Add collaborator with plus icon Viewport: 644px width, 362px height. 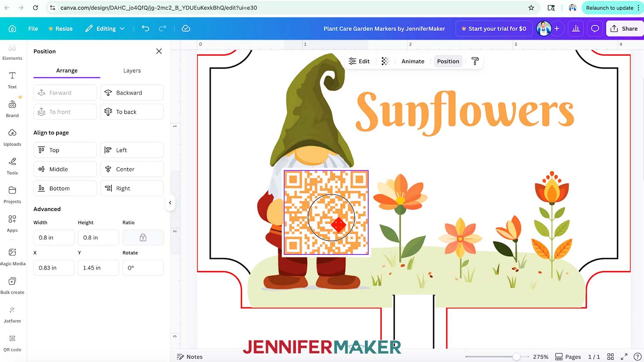(x=557, y=29)
